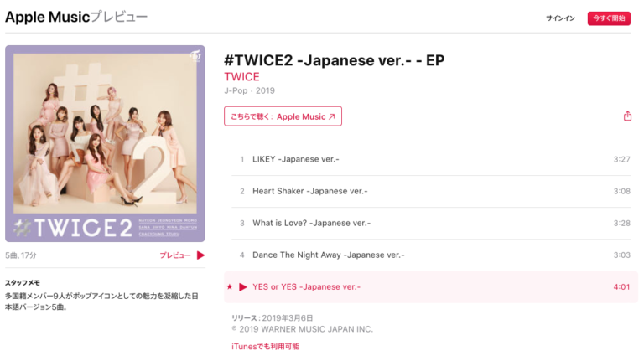Open the Apple Music logo header
Screen dimensions: 644x361
[76, 17]
